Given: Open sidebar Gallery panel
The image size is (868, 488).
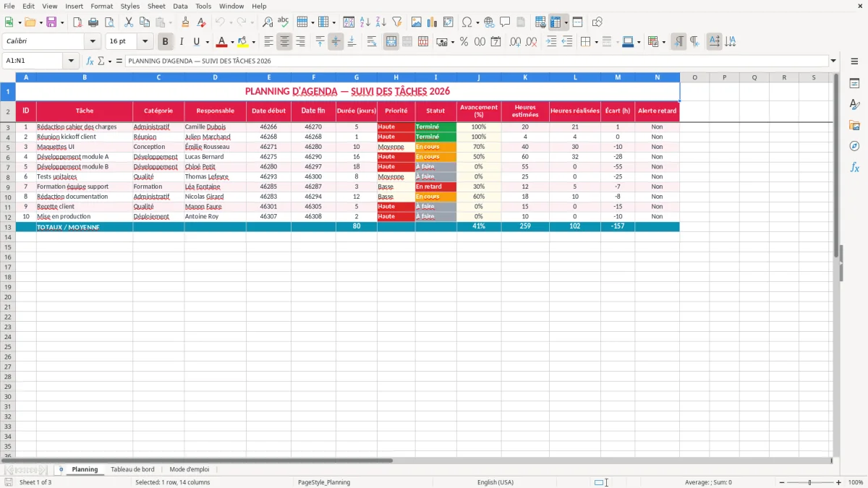Looking at the screenshot, I should 854,125.
